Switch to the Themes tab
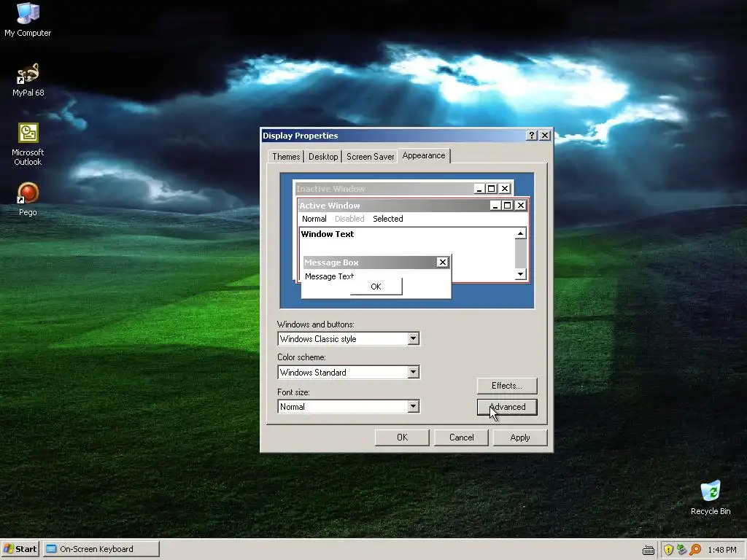 pos(286,157)
